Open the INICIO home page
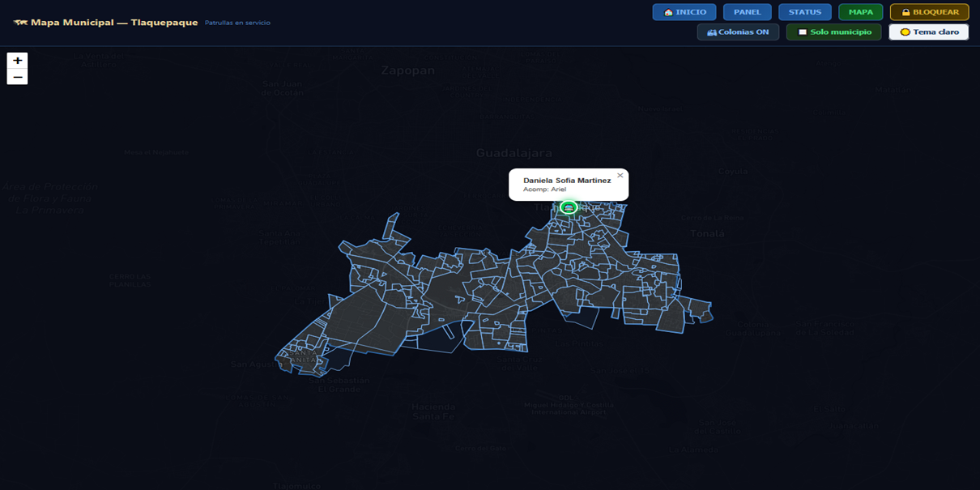 pyautogui.click(x=684, y=12)
